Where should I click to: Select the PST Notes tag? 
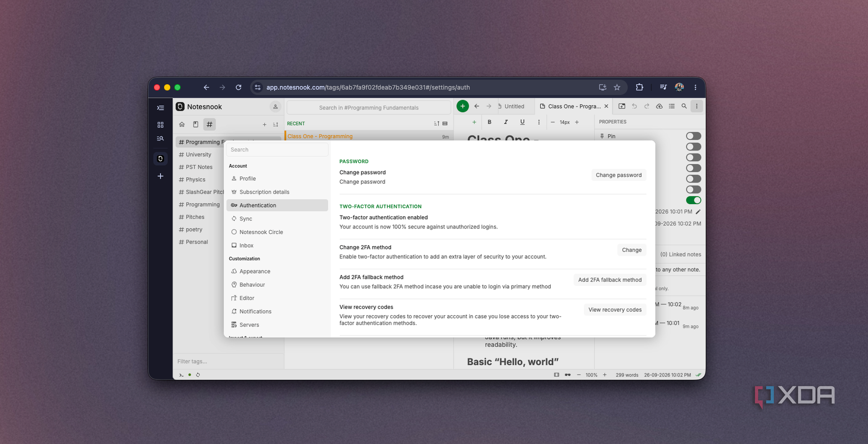click(200, 167)
